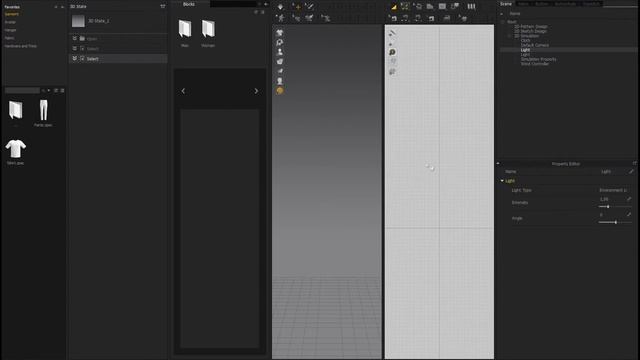The image size is (640, 360).
Task: Toggle the avatar display icon in 3D viewport
Action: [x=280, y=52]
